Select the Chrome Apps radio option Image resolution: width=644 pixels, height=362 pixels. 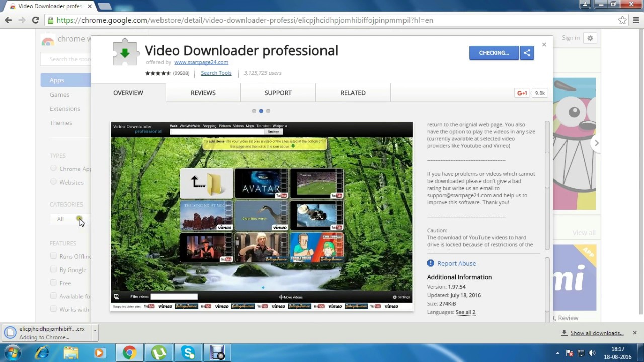(53, 168)
